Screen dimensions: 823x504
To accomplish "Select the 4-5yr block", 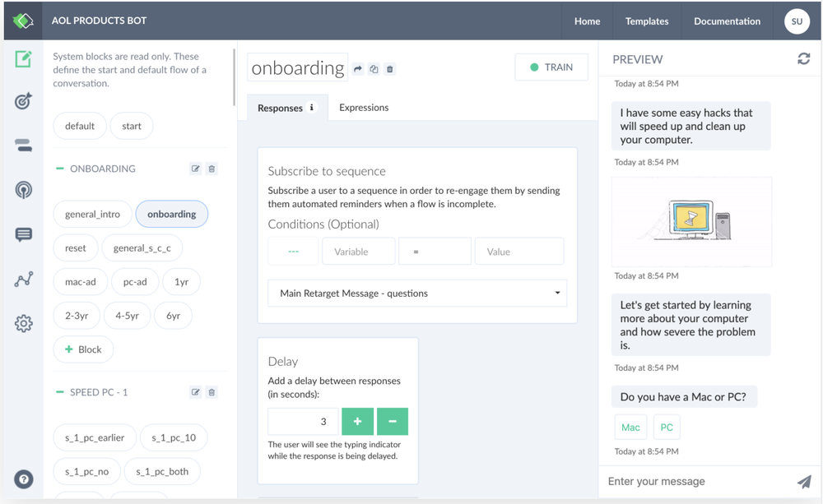I will (x=127, y=316).
